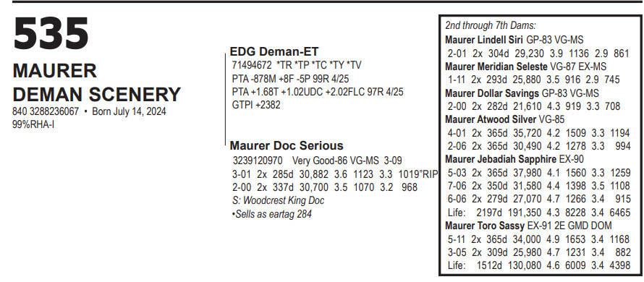Click registration number 840 3288236067
The image size is (644, 282).
(46, 111)
